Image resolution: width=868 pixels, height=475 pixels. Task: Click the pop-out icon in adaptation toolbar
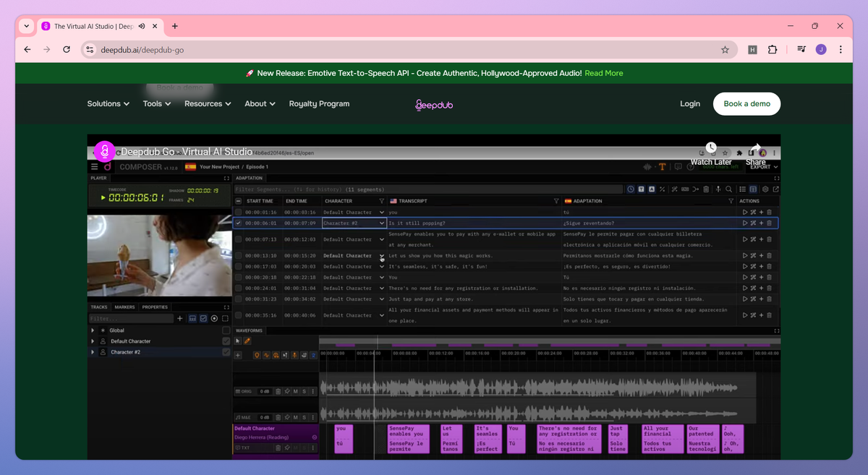coord(775,189)
